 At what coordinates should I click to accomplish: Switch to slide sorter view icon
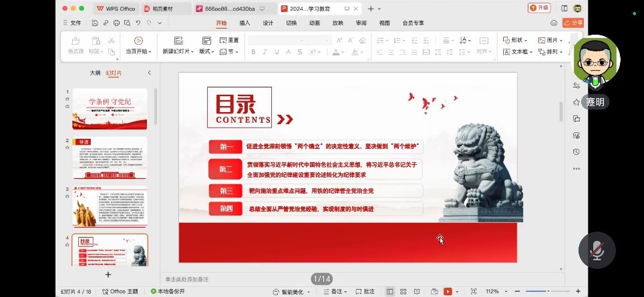coord(404,292)
